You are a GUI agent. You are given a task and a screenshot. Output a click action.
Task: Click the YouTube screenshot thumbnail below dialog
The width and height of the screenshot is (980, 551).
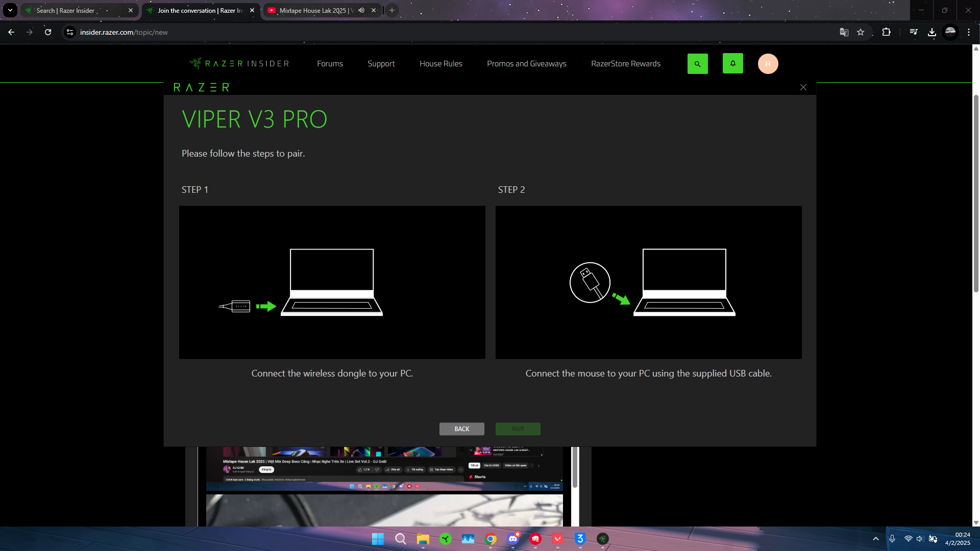point(384,469)
